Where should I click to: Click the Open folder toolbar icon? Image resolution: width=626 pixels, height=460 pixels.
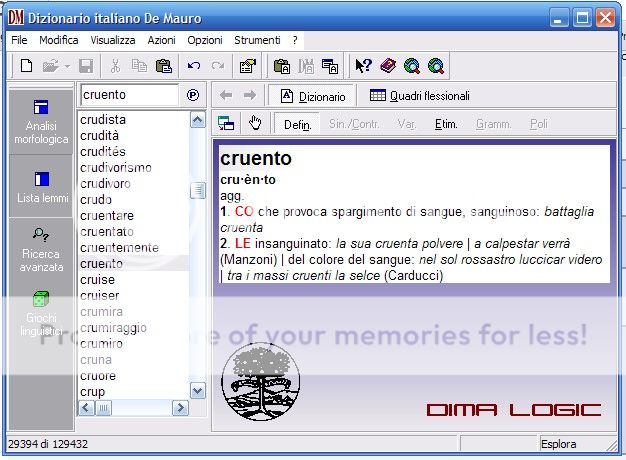tap(51, 65)
